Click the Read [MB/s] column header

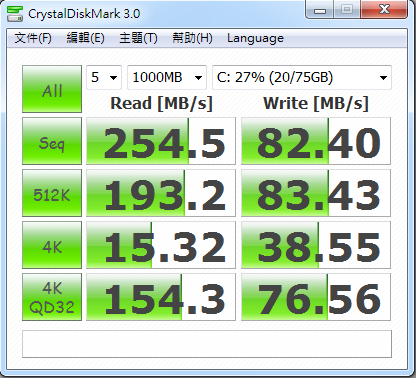pos(161,103)
